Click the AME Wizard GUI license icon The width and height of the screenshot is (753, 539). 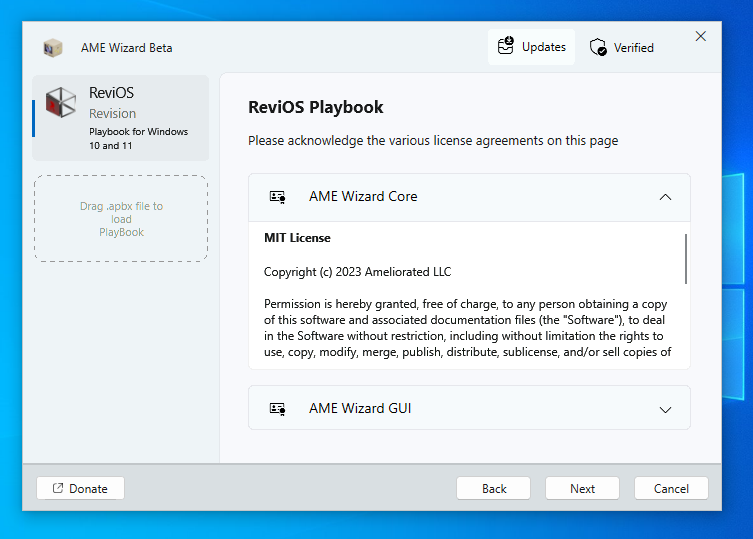pos(278,408)
